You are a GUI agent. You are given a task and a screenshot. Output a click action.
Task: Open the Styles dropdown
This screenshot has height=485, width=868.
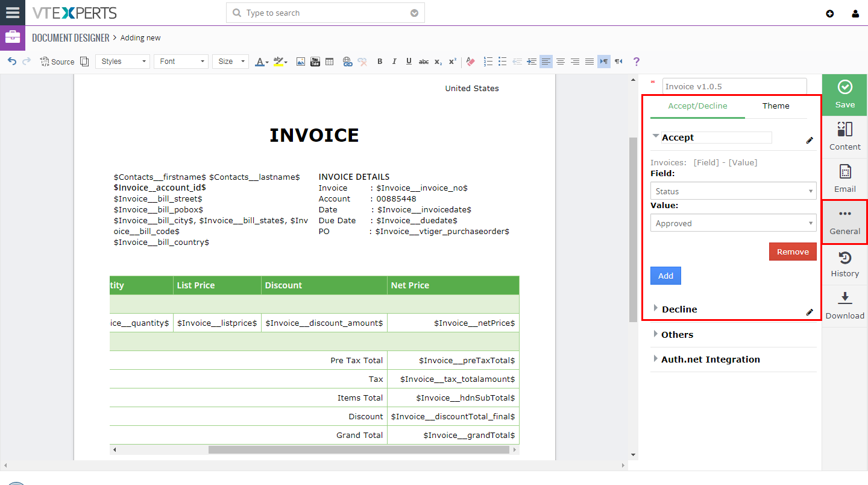tap(122, 62)
